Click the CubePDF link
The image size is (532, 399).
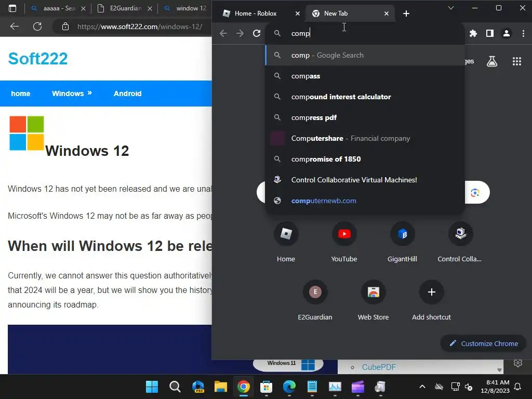click(379, 367)
